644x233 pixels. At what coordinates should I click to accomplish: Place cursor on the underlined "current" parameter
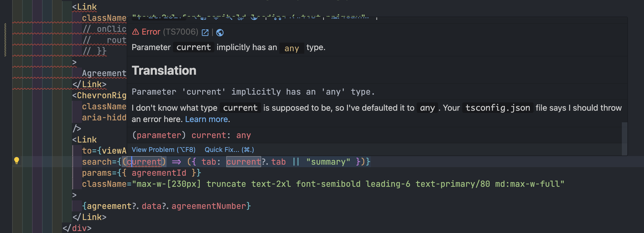tap(144, 162)
